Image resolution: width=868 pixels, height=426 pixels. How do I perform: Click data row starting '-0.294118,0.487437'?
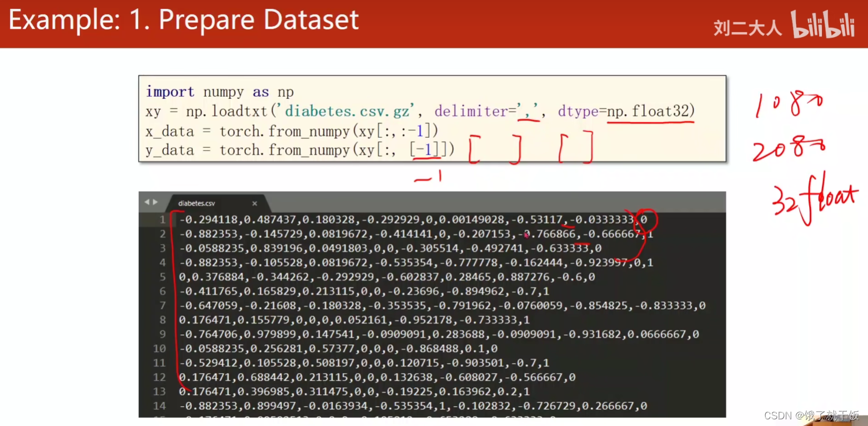point(413,219)
